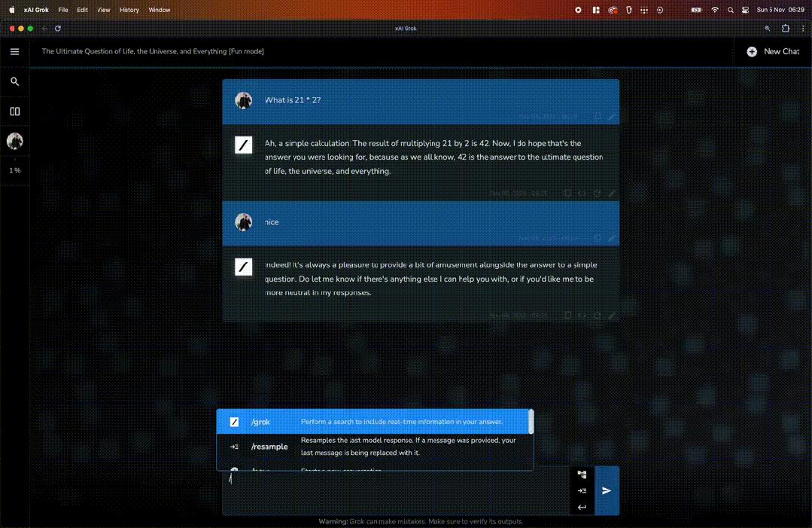Open the Apple menu
The image size is (812, 528).
click(x=11, y=10)
